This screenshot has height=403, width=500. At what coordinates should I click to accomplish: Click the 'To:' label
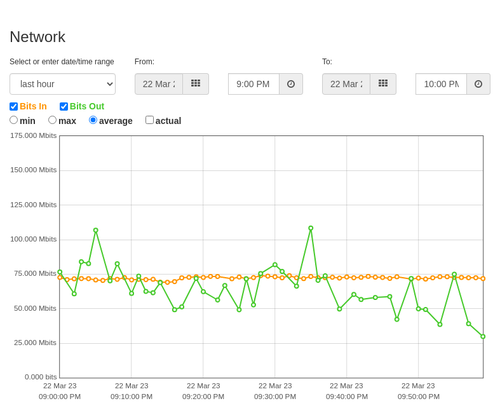click(x=327, y=62)
